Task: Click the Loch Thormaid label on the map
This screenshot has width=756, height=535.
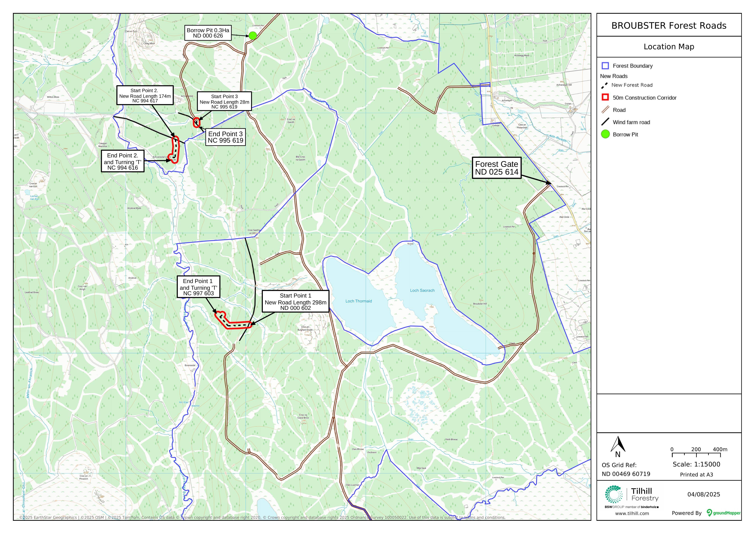Action: [359, 301]
